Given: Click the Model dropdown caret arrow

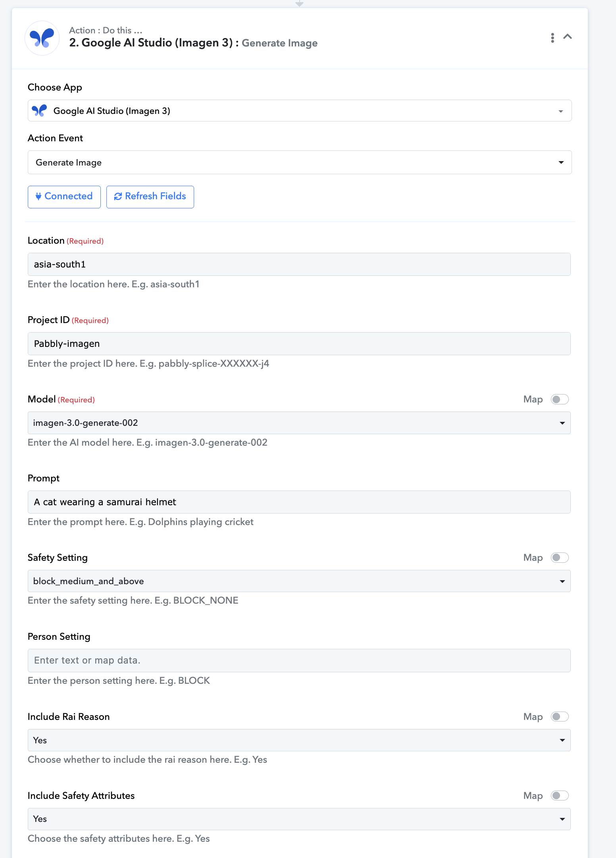Looking at the screenshot, I should (x=562, y=423).
